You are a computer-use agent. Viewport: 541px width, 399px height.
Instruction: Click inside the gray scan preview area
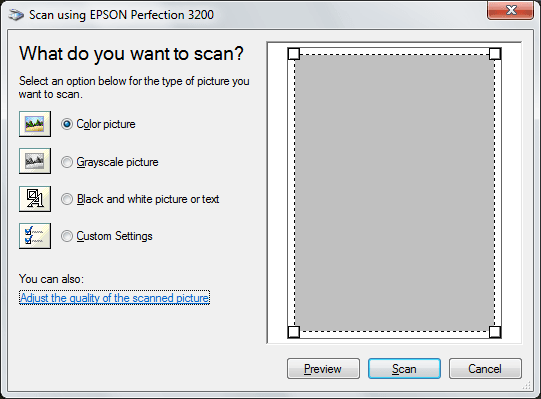(x=394, y=193)
